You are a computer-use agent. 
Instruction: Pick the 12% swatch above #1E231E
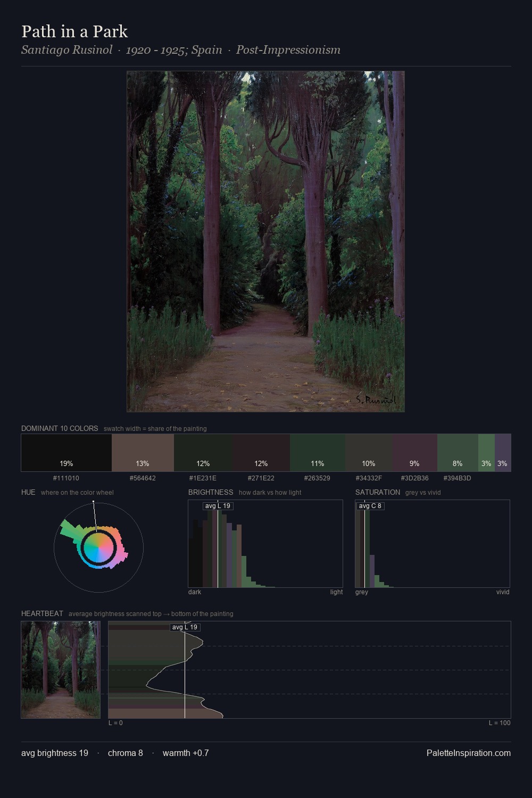coord(203,453)
